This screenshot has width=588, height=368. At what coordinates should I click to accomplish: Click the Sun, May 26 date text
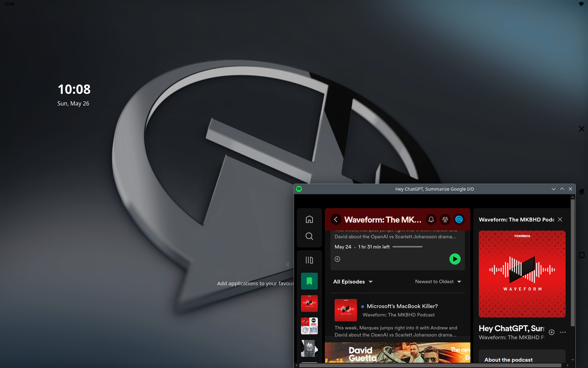(73, 104)
